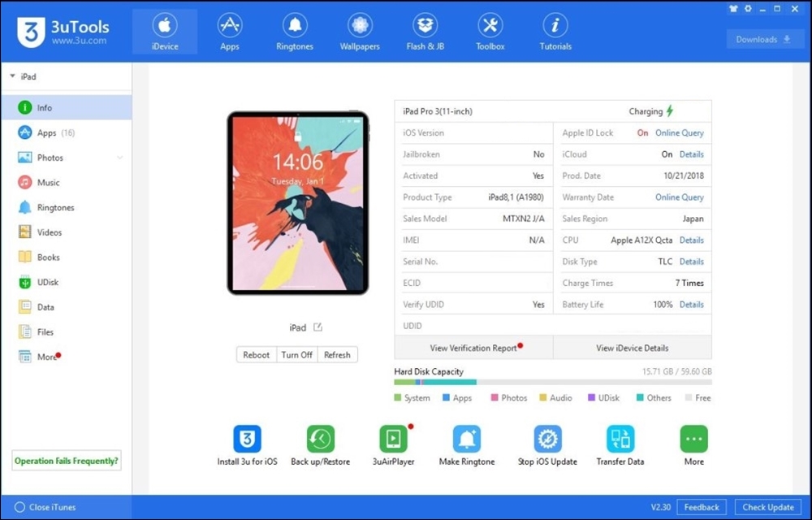
Task: Open the iDevice tab
Action: (x=165, y=32)
